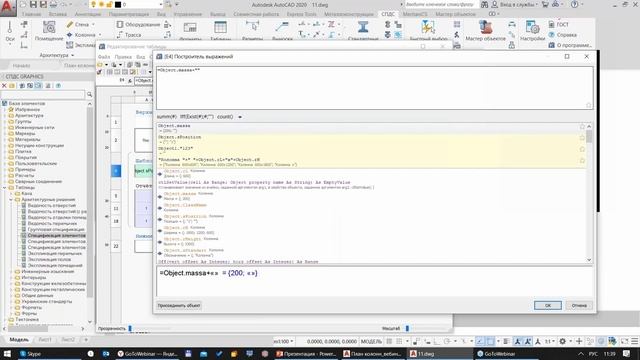The image size is (640, 360).
Task: Click the Save icon in quick access toolbar
Action: click(x=33, y=4)
